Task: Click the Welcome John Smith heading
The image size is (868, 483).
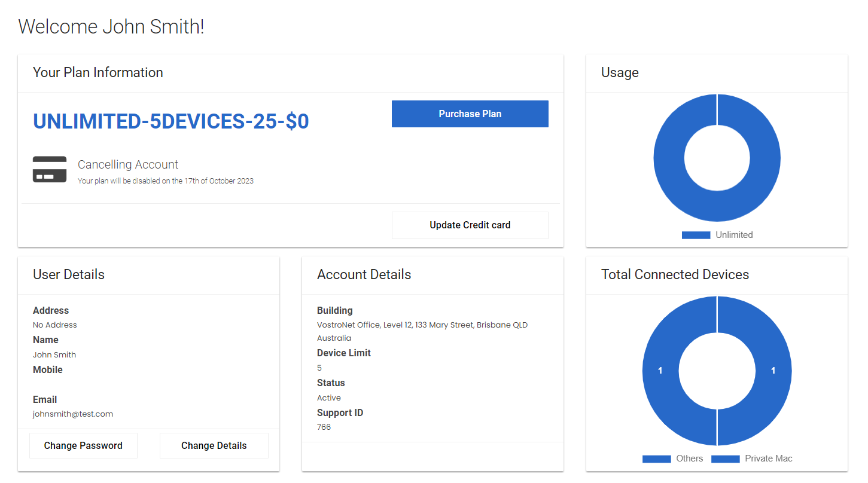Action: click(111, 27)
